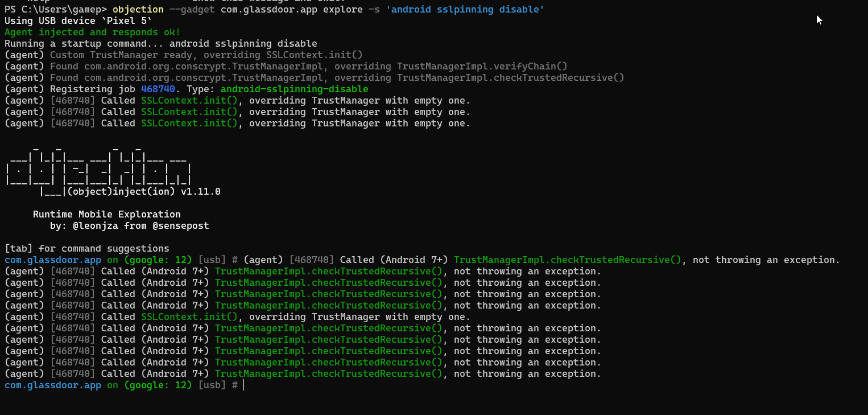Image resolution: width=868 pixels, height=415 pixels.
Task: Click 'Agent injected and responds ok!' message
Action: (x=93, y=32)
